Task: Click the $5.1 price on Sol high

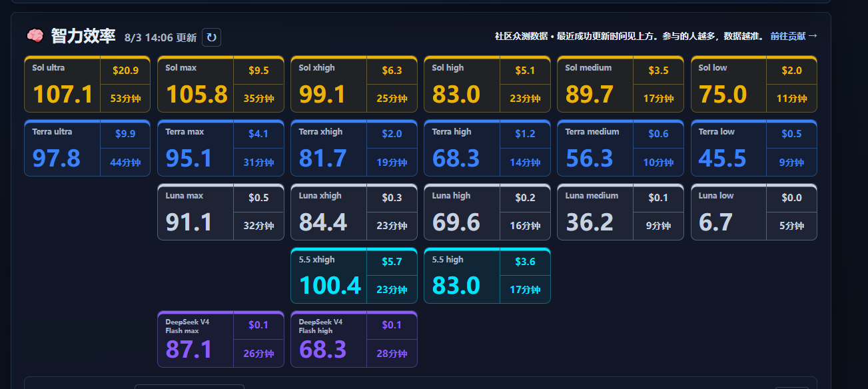Action: (x=525, y=71)
